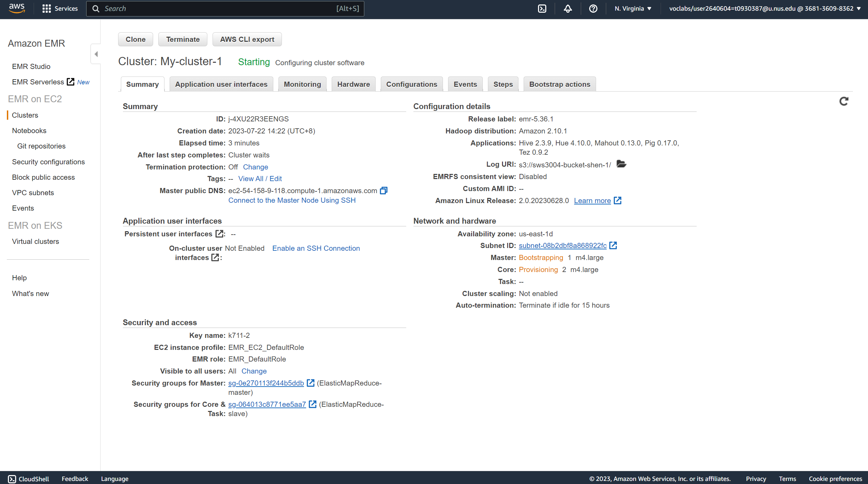Click Persistent user interfaces external icon

(219, 234)
